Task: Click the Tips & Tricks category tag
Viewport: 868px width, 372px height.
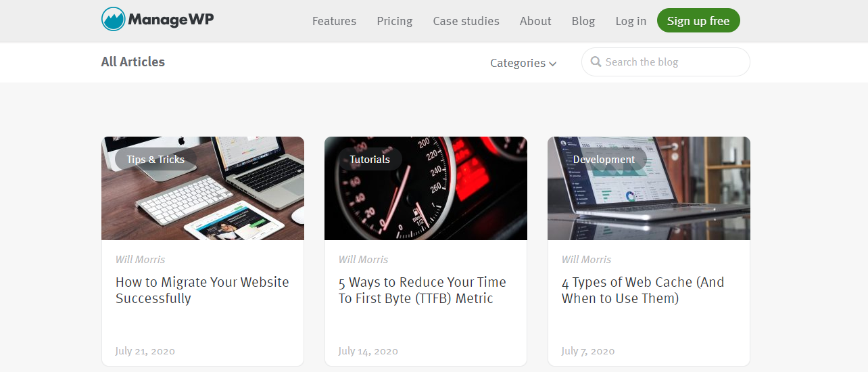Action: coord(155,160)
